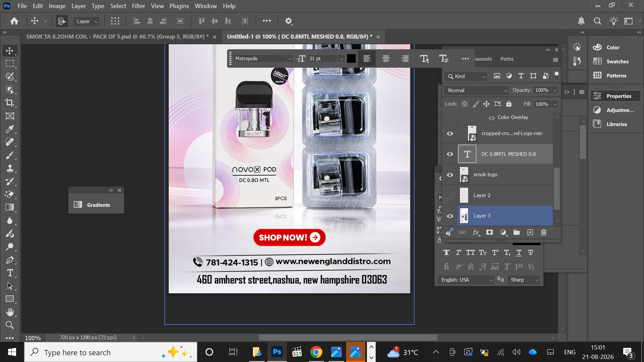This screenshot has height=362, width=644.
Task: Show the hidden Layer 2
Action: point(450,195)
